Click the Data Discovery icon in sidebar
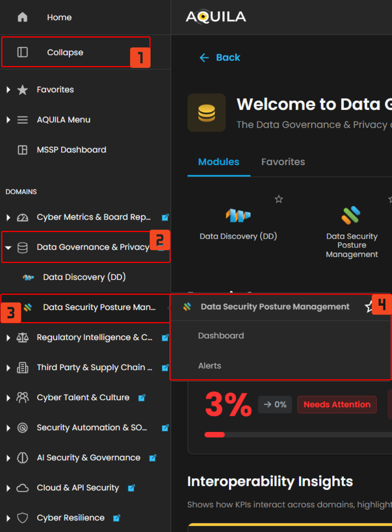 [x=28, y=277]
